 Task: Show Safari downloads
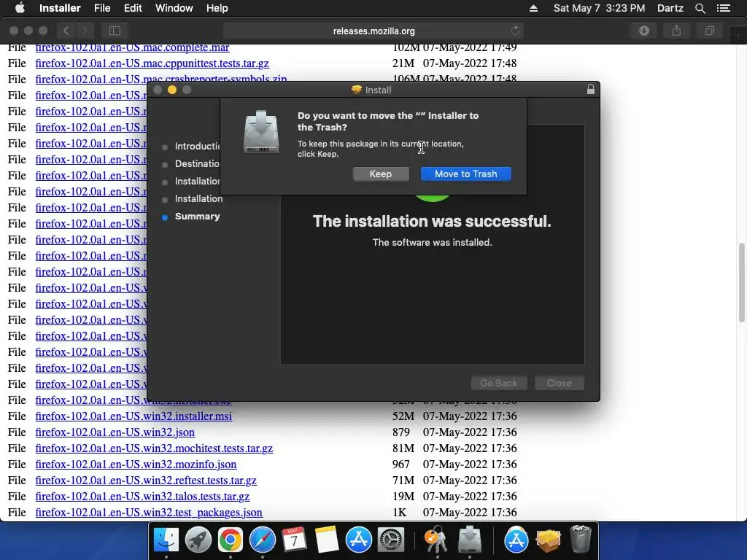coord(643,31)
